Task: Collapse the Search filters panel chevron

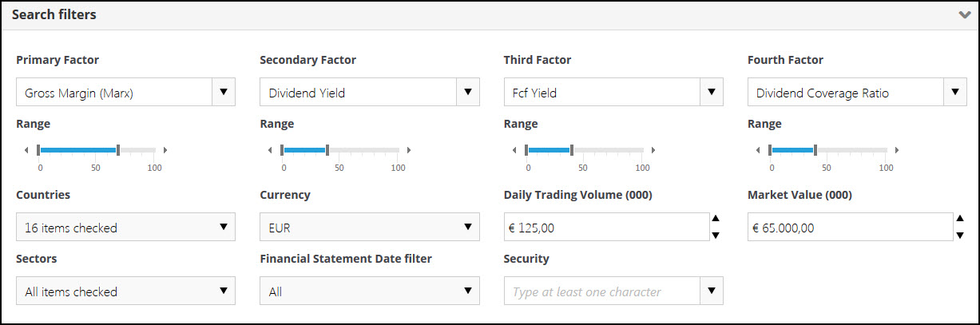Action: (x=964, y=15)
